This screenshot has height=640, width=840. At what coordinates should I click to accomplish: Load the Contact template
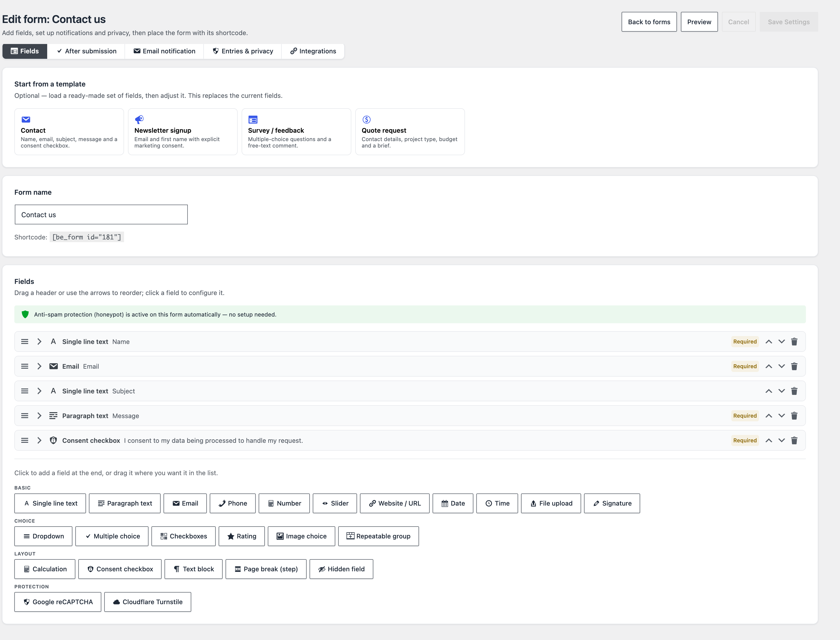(69, 132)
